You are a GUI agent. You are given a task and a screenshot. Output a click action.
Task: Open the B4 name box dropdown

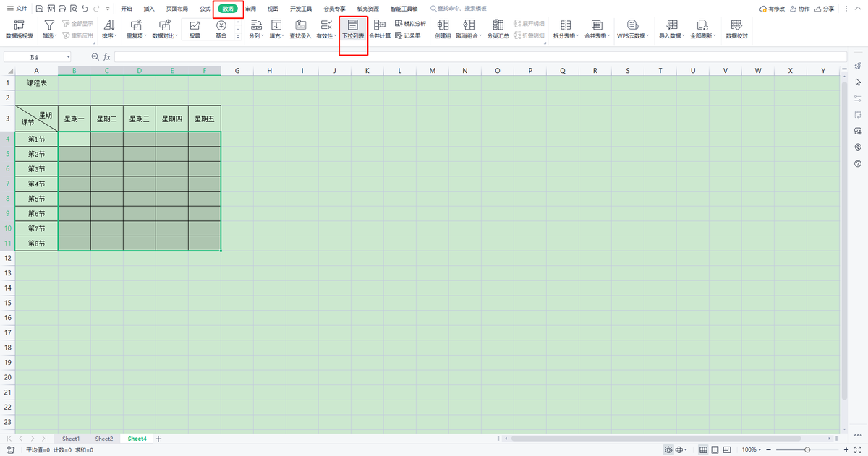pos(68,56)
